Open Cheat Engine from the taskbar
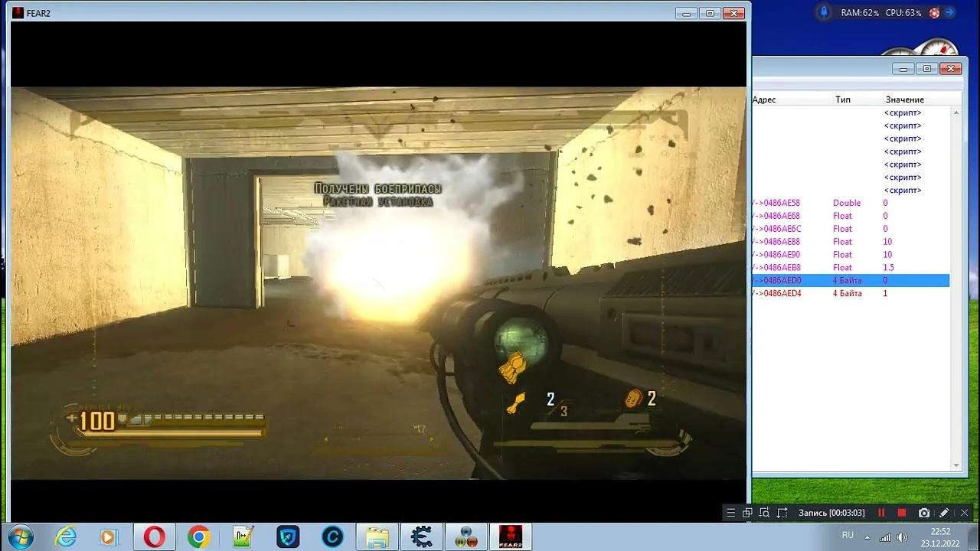This screenshot has height=551, width=980. 422,536
